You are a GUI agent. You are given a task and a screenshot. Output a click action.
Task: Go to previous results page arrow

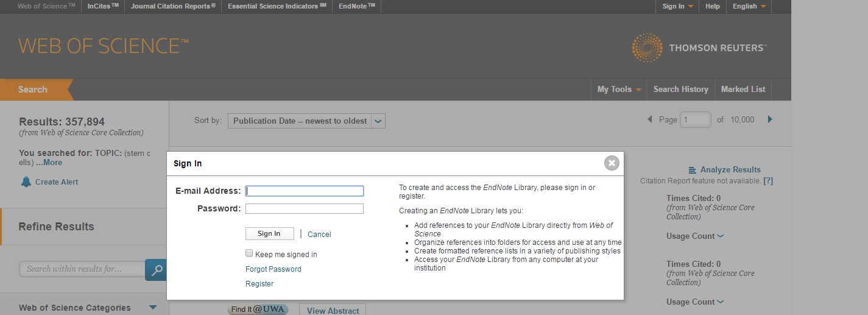pyautogui.click(x=650, y=119)
